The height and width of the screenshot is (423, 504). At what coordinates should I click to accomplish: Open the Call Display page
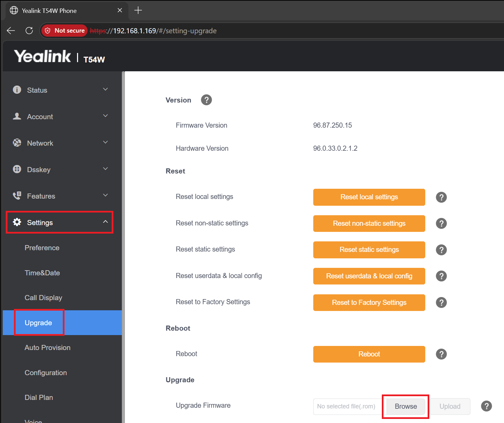[x=43, y=298]
